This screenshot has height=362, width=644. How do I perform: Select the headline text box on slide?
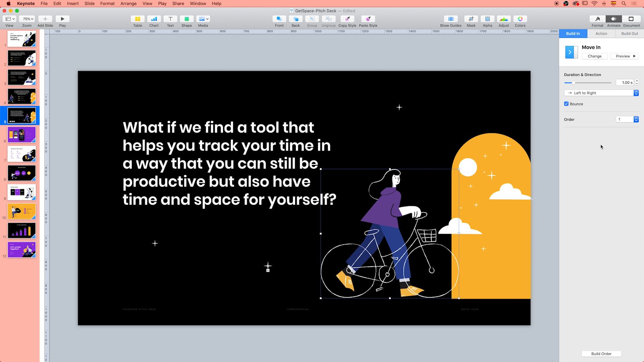pos(229,164)
